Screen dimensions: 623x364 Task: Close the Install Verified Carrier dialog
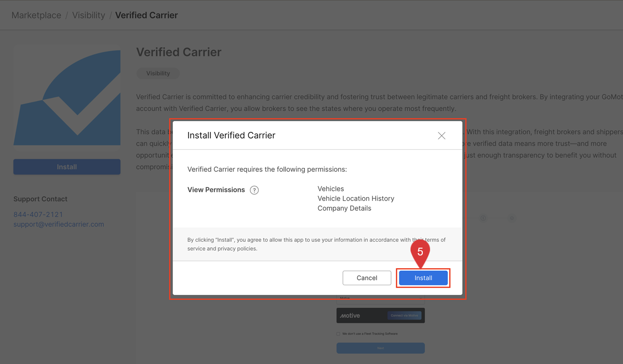coord(441,136)
